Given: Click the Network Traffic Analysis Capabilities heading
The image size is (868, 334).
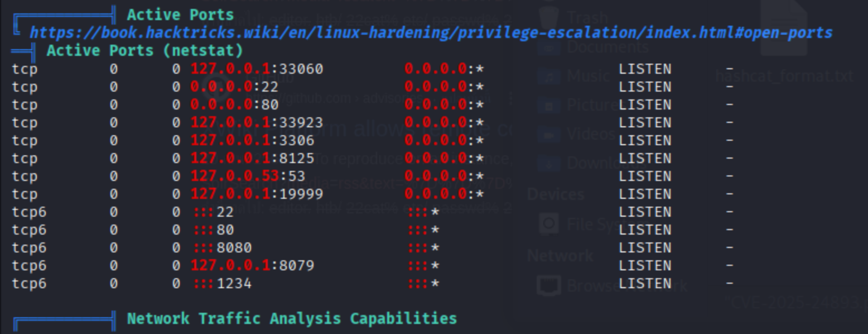Looking at the screenshot, I should pyautogui.click(x=292, y=318).
